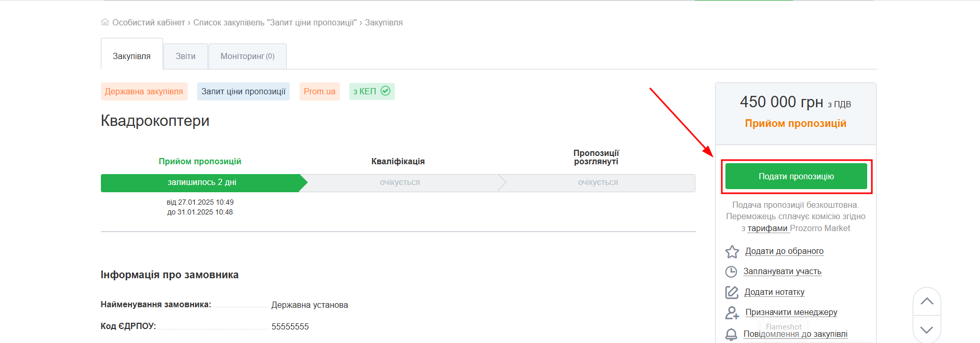Click the home icon in breadcrumbs
The width and height of the screenshot is (980, 343).
105,22
